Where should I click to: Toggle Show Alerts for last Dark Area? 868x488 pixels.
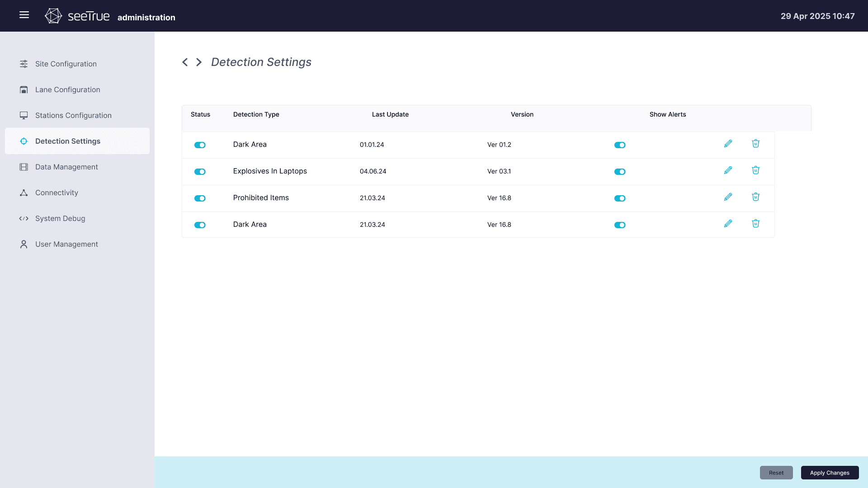point(620,225)
